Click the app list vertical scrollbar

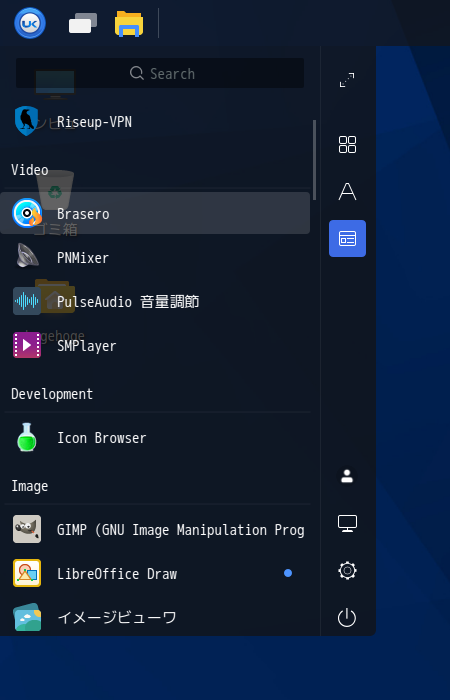[x=315, y=160]
